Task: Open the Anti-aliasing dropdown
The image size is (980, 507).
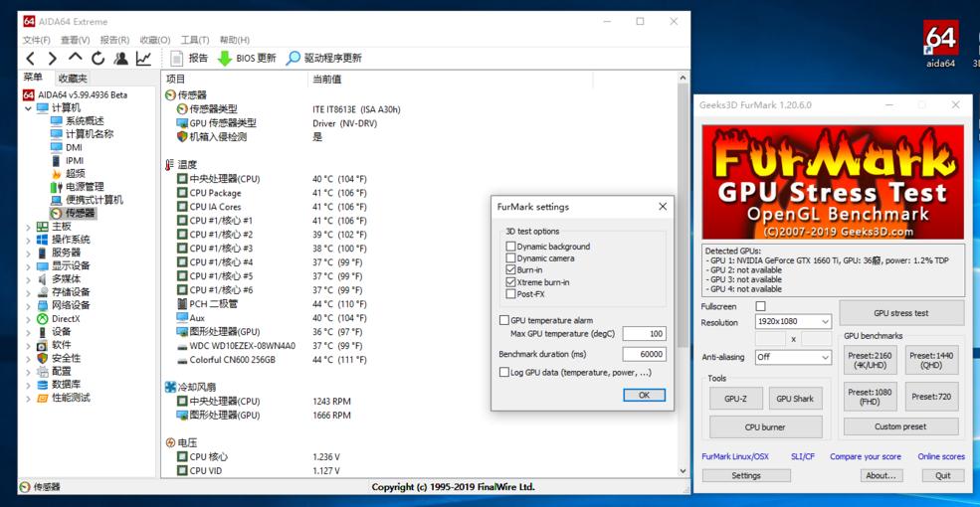Action: tap(793, 357)
